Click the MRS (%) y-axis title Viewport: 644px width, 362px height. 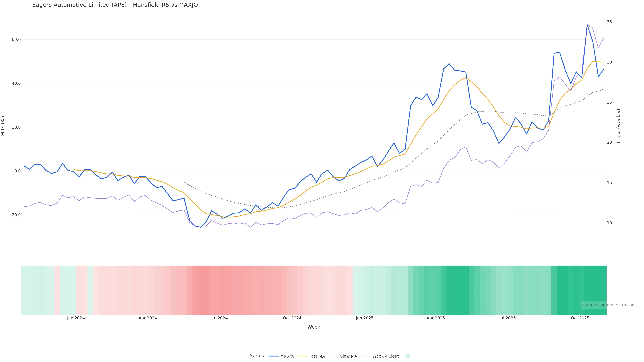pos(3,126)
